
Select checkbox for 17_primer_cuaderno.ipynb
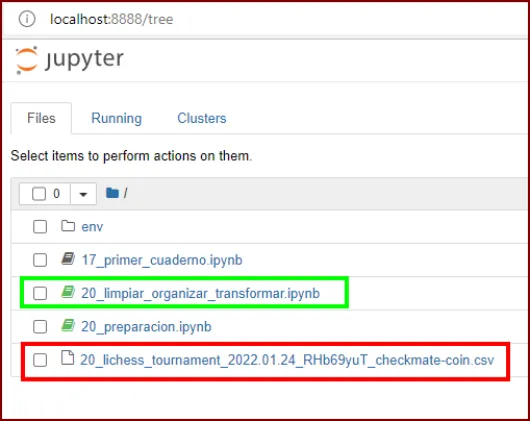[x=40, y=260]
